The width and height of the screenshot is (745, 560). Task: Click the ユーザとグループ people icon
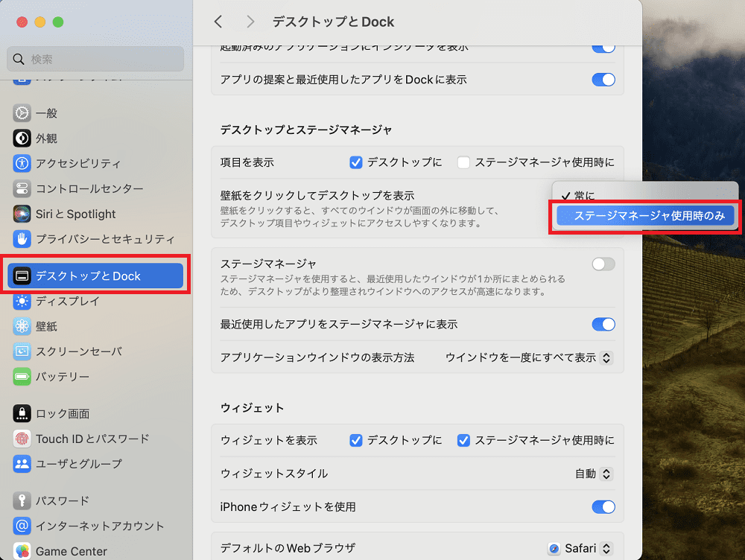pyautogui.click(x=22, y=464)
